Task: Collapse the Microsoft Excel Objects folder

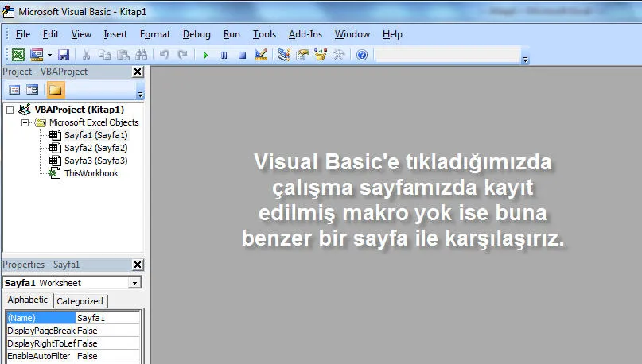Action: tap(25, 122)
